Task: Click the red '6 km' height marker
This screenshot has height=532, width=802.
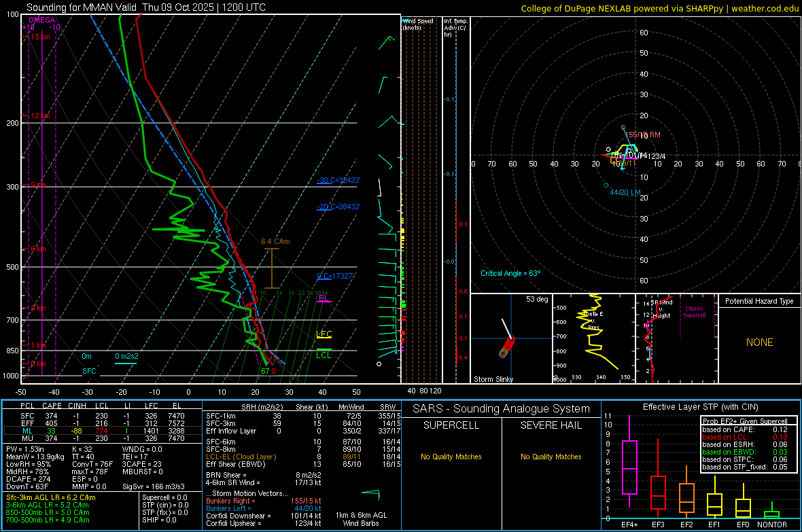Action: pyautogui.click(x=38, y=249)
